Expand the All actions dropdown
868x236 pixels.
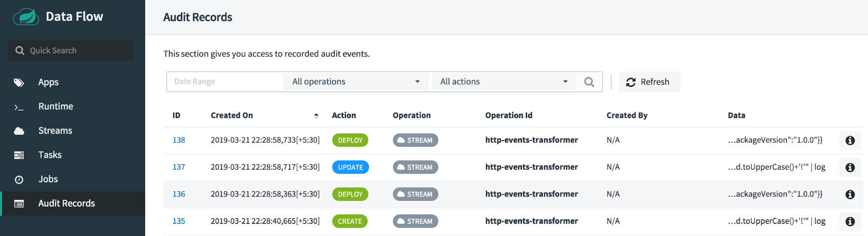(504, 82)
